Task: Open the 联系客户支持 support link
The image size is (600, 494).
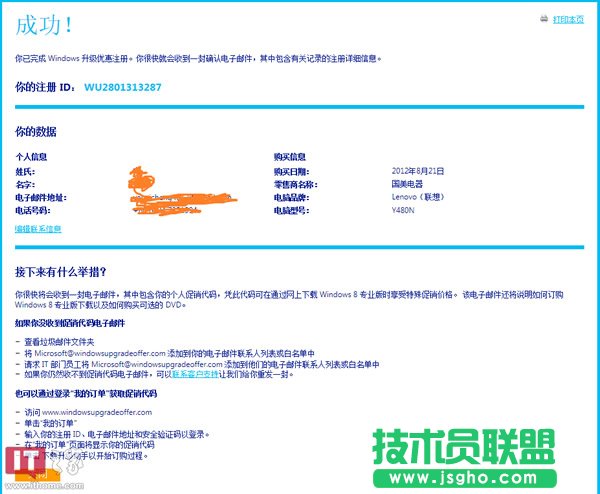Action: 196,374
